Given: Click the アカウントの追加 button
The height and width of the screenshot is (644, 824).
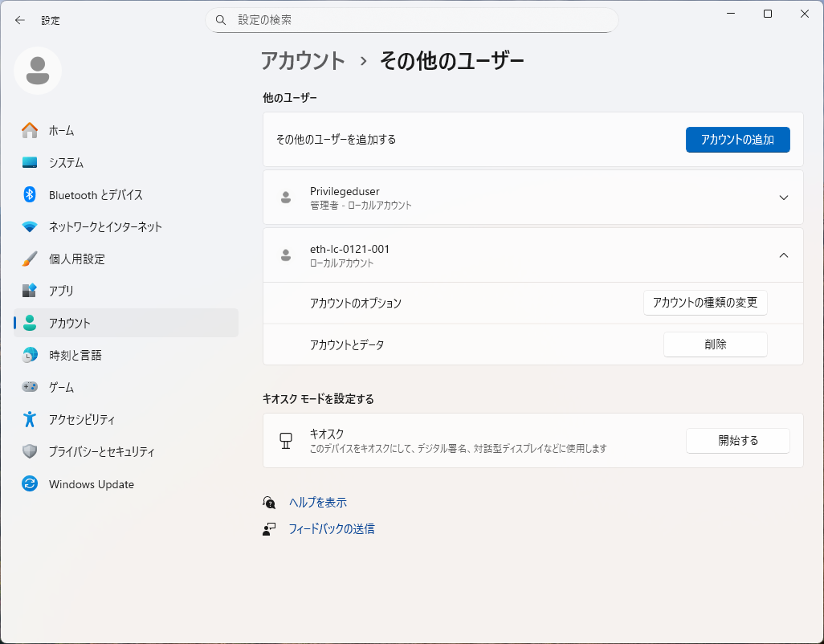Looking at the screenshot, I should click(737, 140).
